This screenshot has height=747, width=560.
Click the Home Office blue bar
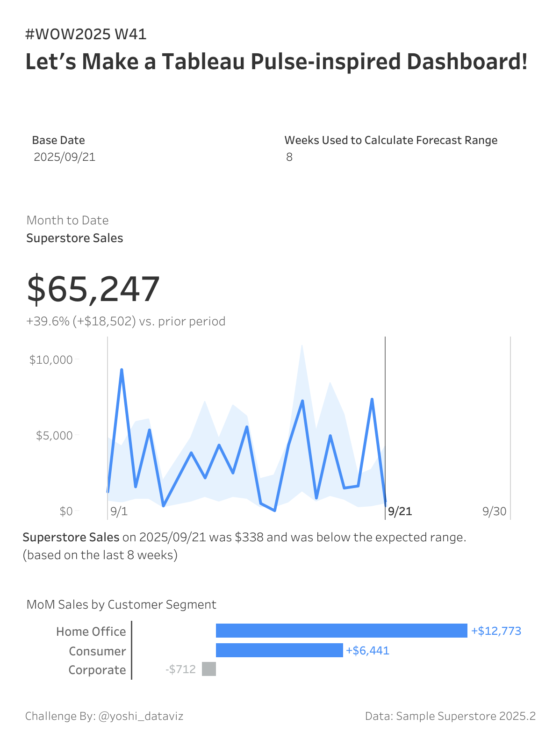coord(341,631)
